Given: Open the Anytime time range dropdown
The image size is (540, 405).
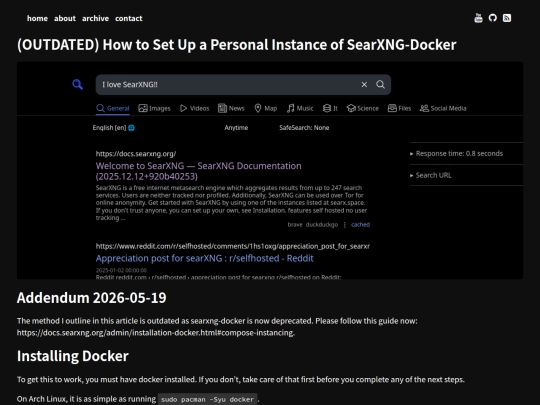Looking at the screenshot, I should point(236,128).
